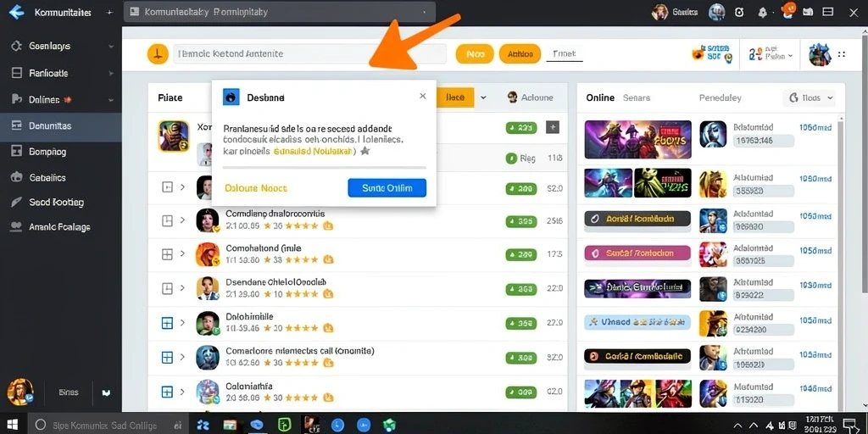868x434 pixels.
Task: Focus the Tlemolc Ketond search field
Action: coord(309,53)
